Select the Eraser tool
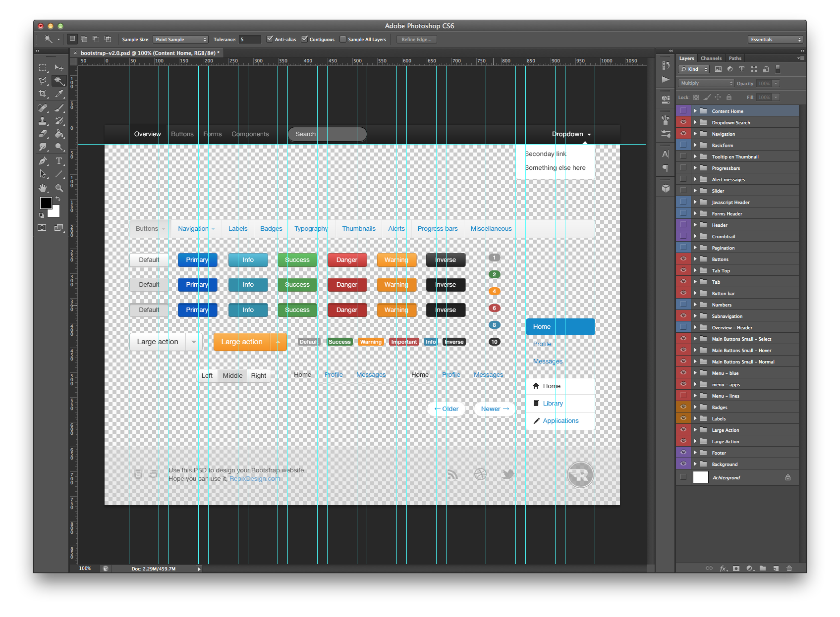 (x=43, y=134)
